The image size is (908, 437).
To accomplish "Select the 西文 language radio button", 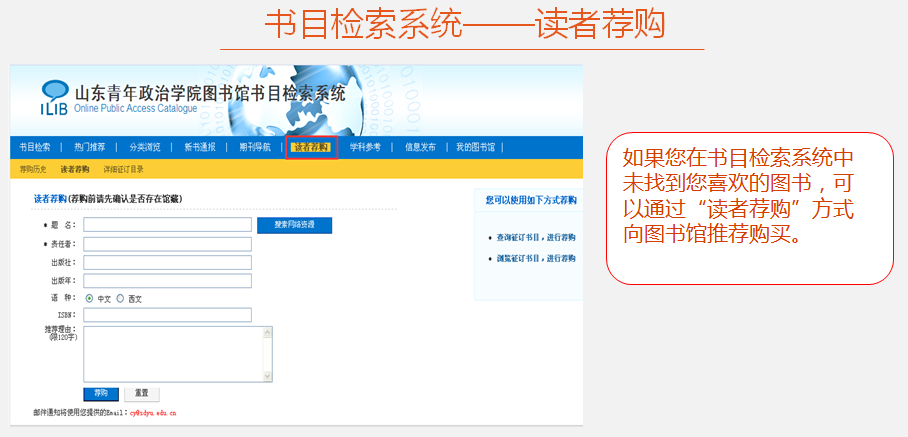I will tap(121, 298).
